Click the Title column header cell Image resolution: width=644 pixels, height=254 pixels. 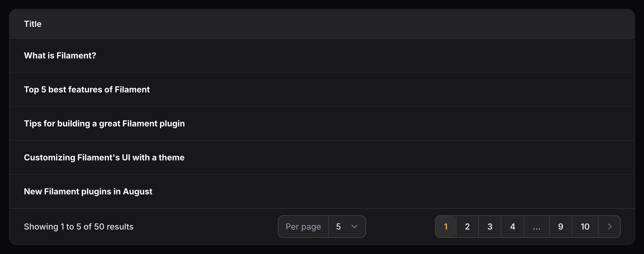tap(33, 24)
